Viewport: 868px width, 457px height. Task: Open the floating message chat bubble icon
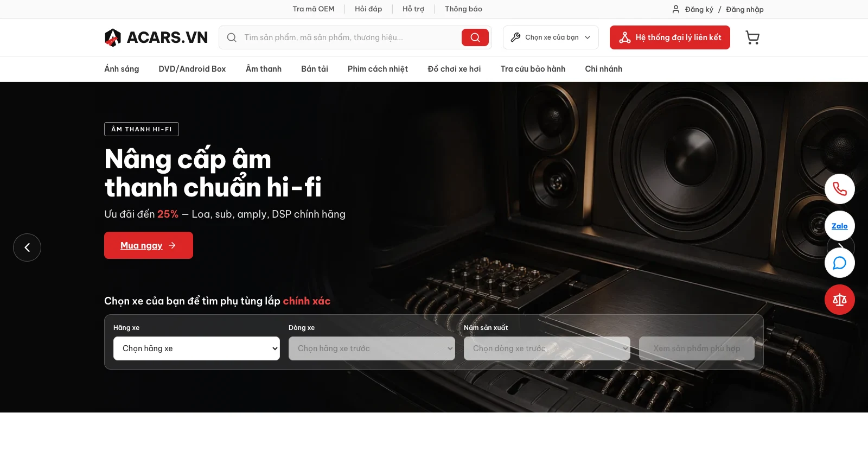840,263
